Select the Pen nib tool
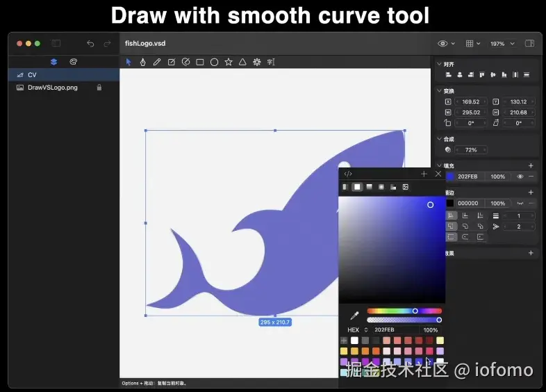 click(143, 62)
